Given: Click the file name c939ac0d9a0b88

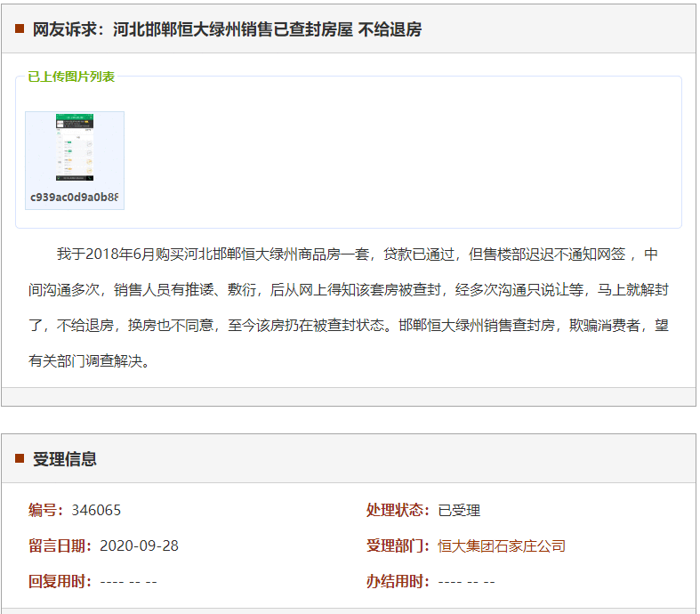Looking at the screenshot, I should point(75,197).
